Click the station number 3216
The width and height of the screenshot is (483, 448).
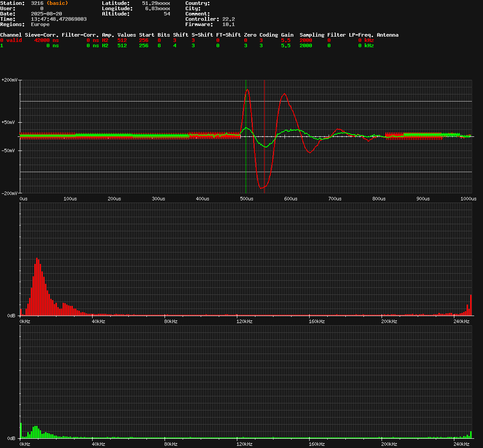(x=37, y=3)
